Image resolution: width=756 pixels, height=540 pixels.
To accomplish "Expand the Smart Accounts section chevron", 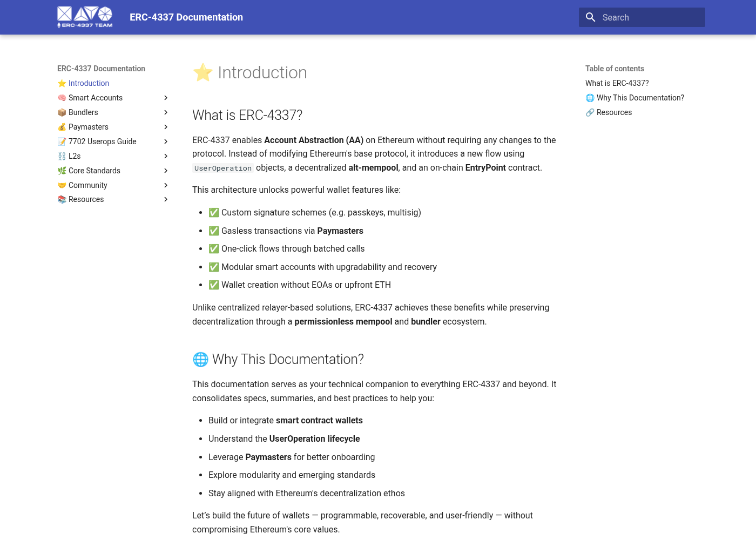I will point(166,98).
